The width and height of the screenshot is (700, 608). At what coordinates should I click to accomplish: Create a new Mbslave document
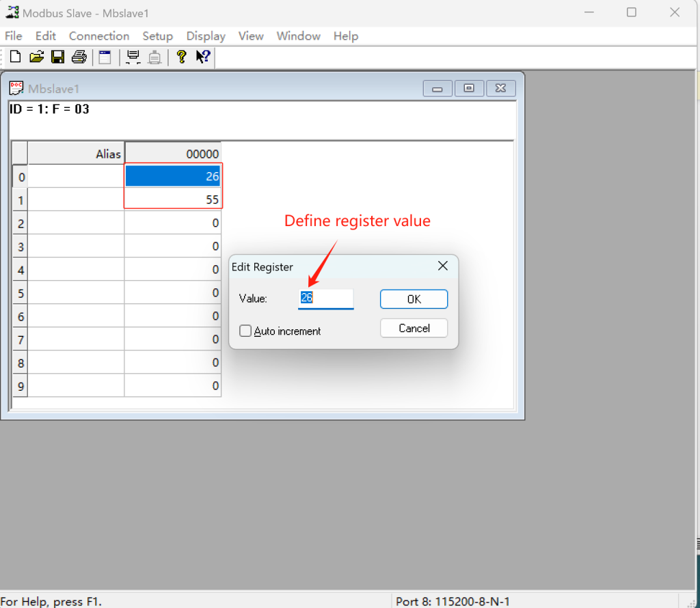point(15,57)
